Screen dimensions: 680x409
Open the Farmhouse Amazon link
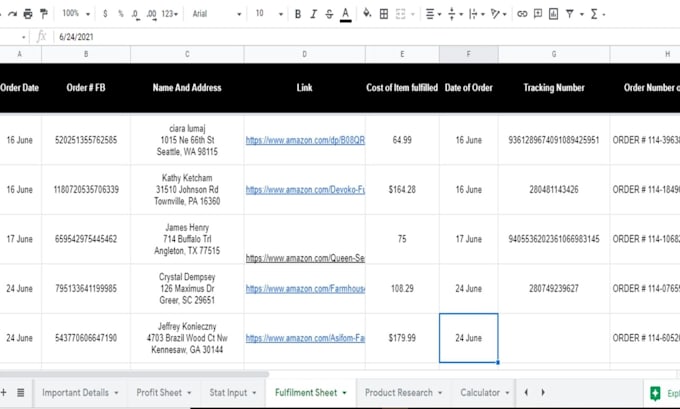coord(305,288)
